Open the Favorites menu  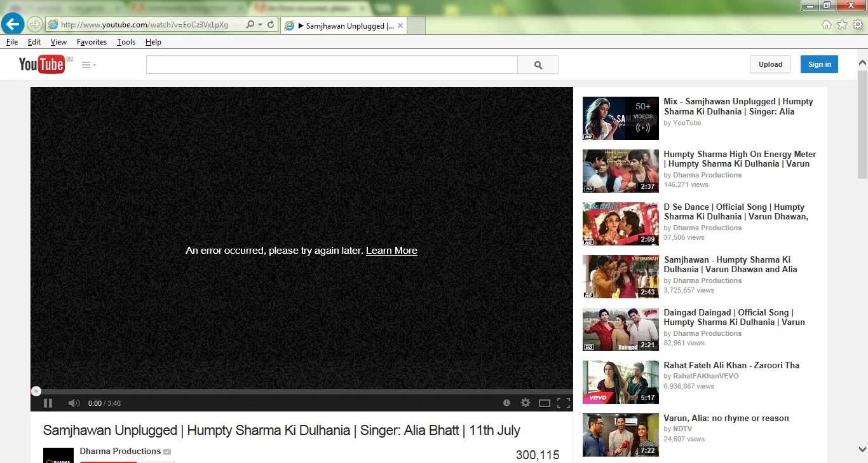[92, 42]
